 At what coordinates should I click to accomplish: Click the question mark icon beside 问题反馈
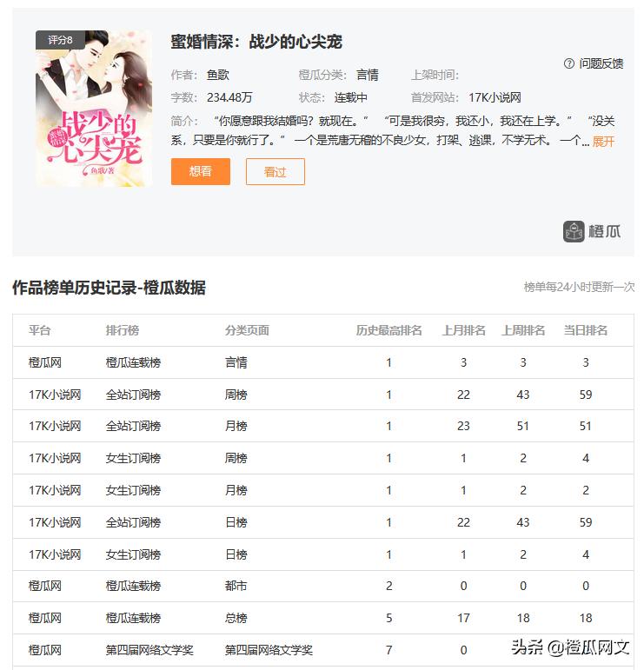[x=568, y=63]
